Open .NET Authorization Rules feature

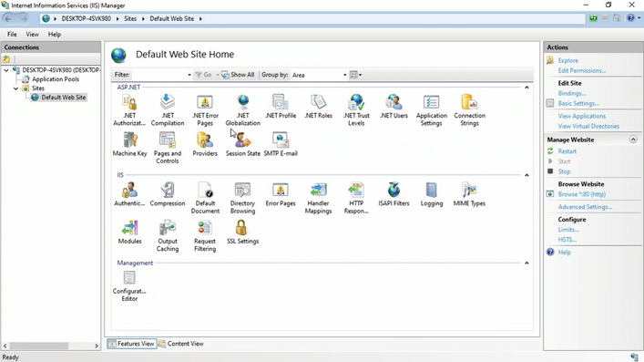pyautogui.click(x=129, y=109)
